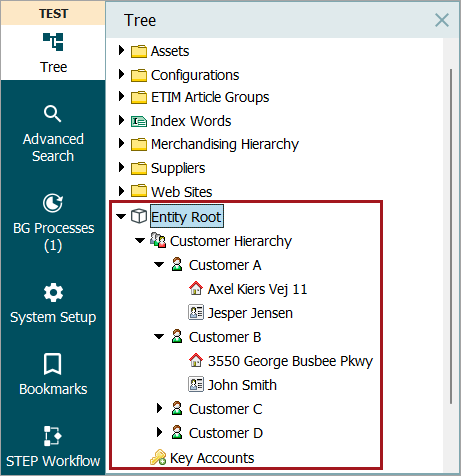The height and width of the screenshot is (476, 461).
Task: Click the Entity Root cube icon
Action: click(139, 216)
